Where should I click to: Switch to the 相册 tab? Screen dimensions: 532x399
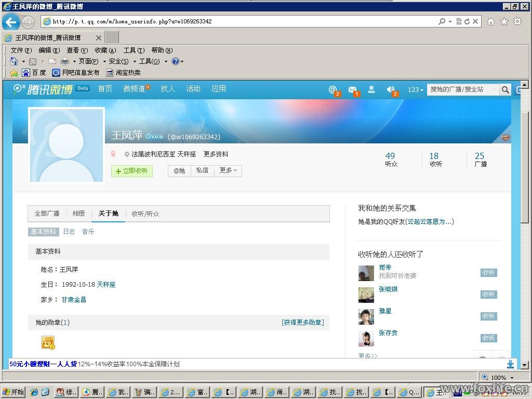pyautogui.click(x=78, y=214)
